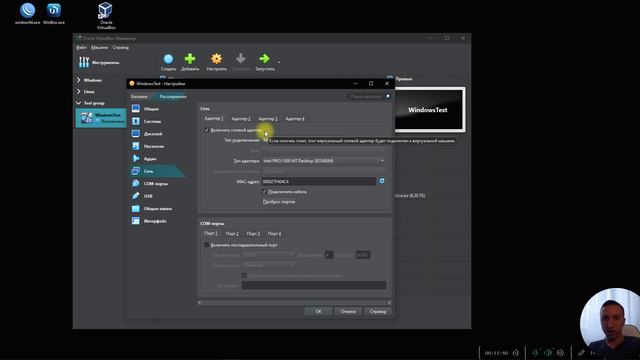Screen dimensions: 640x360
Task: Switch to Port 2 tab
Action: coord(232,233)
